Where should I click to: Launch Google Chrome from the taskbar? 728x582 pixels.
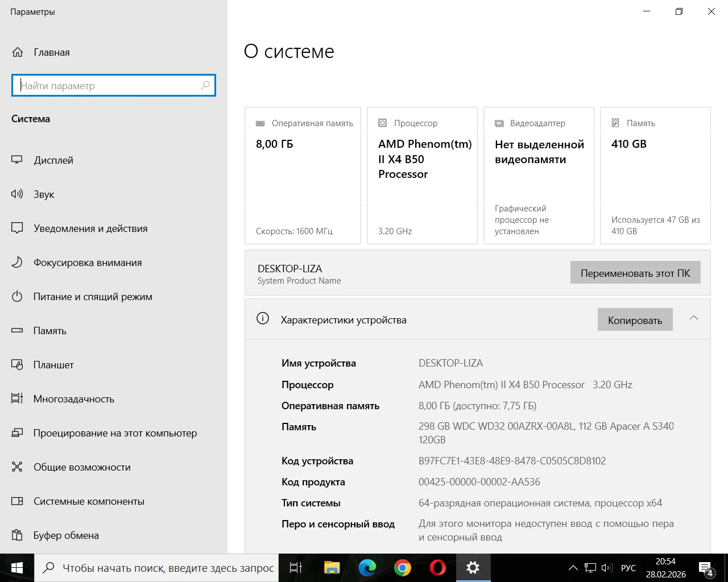coord(403,568)
